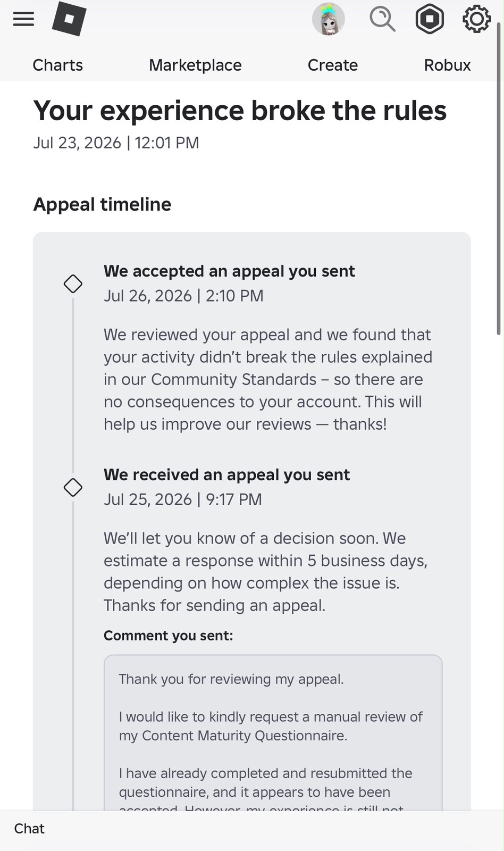Go to the Marketplace tab
504x851 pixels.
point(195,65)
